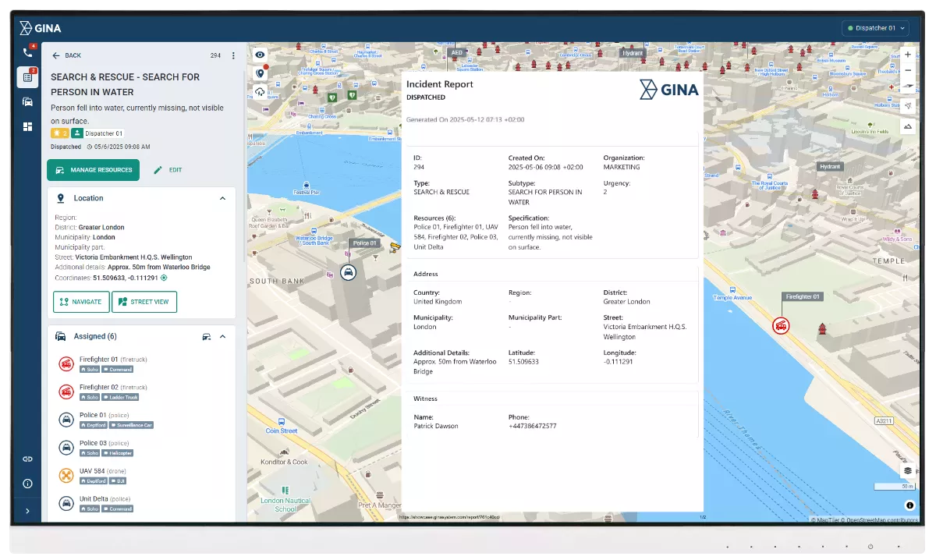Click the incident number 294 in the panel header
The image size is (936, 560).
[x=216, y=55]
